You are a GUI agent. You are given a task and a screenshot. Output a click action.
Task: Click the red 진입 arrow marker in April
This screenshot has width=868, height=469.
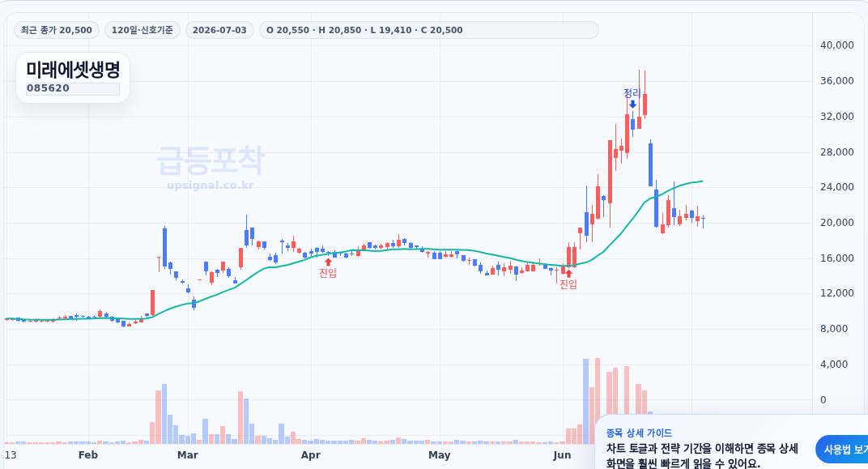pyautogui.click(x=328, y=262)
